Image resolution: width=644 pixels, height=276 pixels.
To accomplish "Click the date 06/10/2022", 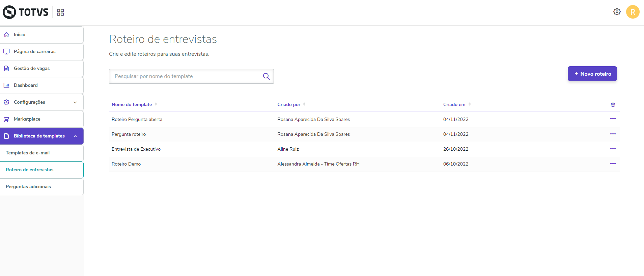I will click(x=456, y=164).
